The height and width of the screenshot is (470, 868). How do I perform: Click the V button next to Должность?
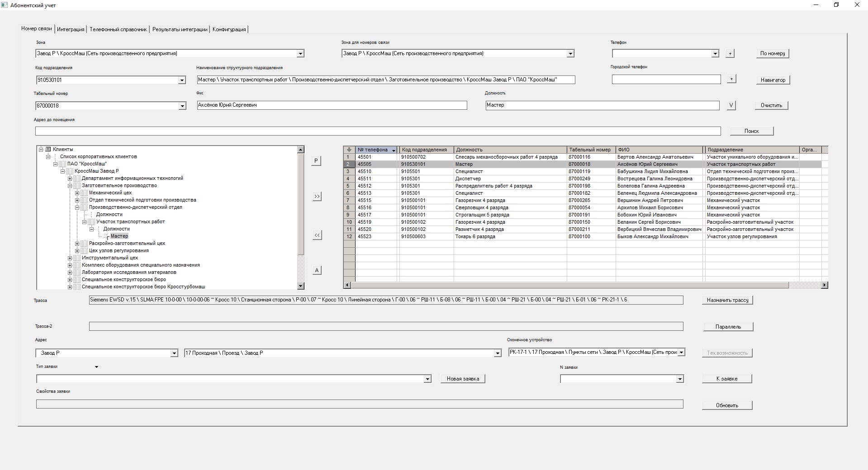click(731, 105)
